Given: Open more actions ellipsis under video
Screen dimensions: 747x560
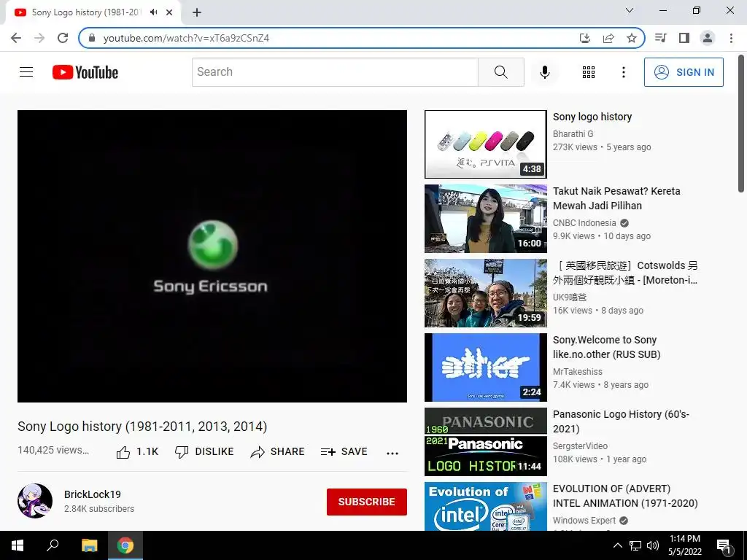Looking at the screenshot, I should pyautogui.click(x=392, y=453).
